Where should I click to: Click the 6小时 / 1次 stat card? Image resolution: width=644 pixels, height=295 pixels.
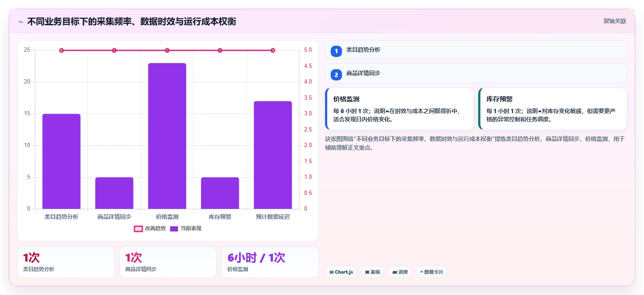pyautogui.click(x=270, y=262)
